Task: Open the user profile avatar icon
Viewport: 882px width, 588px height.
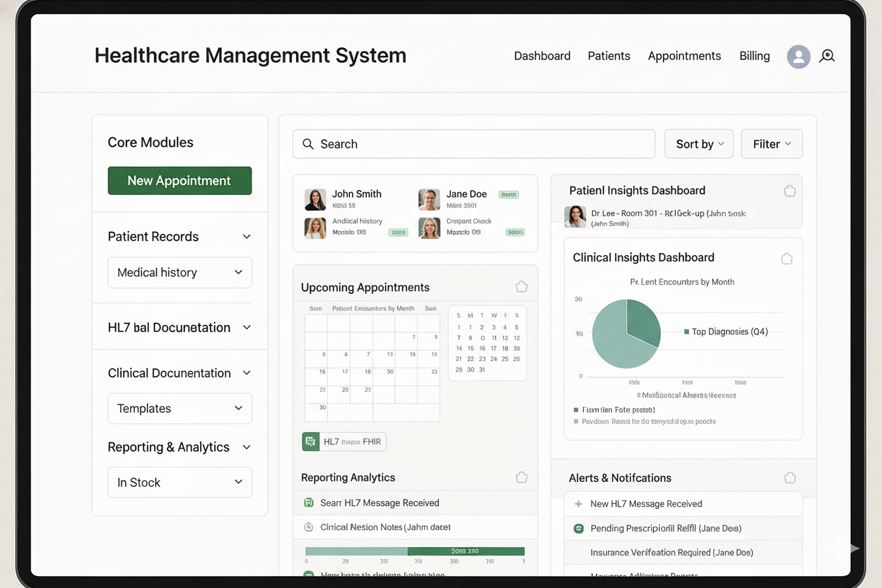Action: (798, 57)
